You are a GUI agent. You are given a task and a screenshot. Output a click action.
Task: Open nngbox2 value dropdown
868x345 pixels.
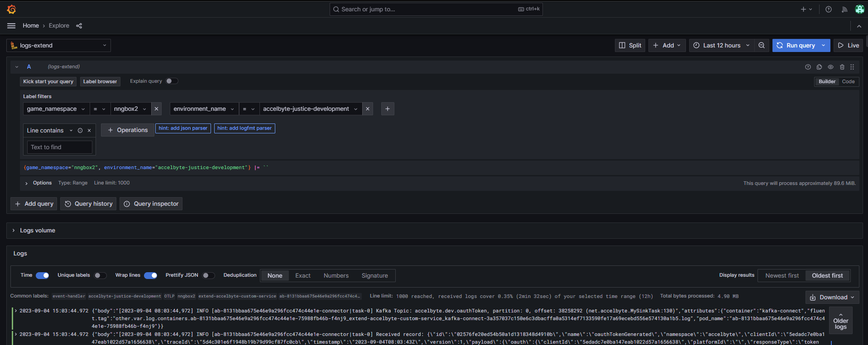(130, 109)
